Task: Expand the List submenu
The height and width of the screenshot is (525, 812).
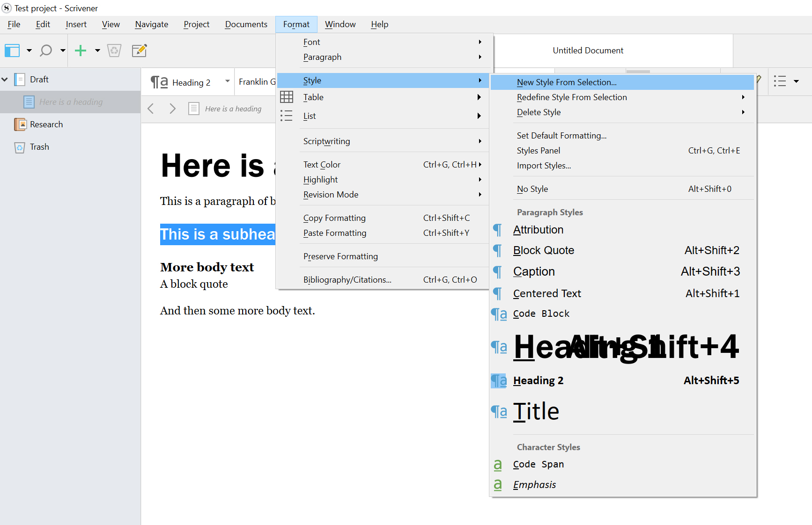Action: point(383,116)
